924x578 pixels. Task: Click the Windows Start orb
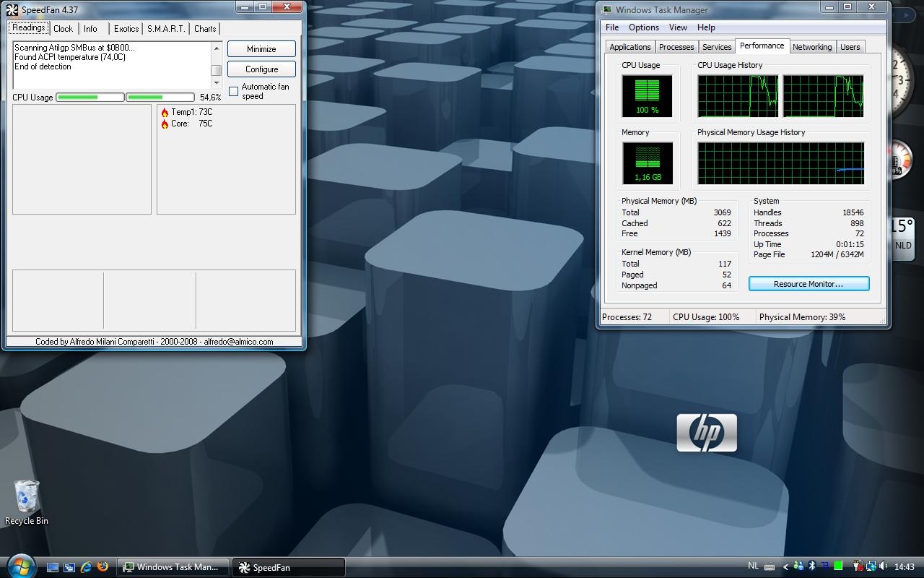pyautogui.click(x=19, y=566)
